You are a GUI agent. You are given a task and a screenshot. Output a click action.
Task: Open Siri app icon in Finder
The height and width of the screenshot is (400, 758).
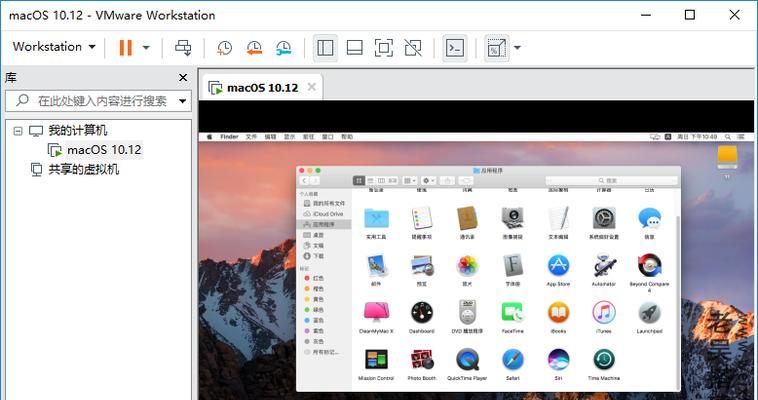pyautogui.click(x=558, y=360)
